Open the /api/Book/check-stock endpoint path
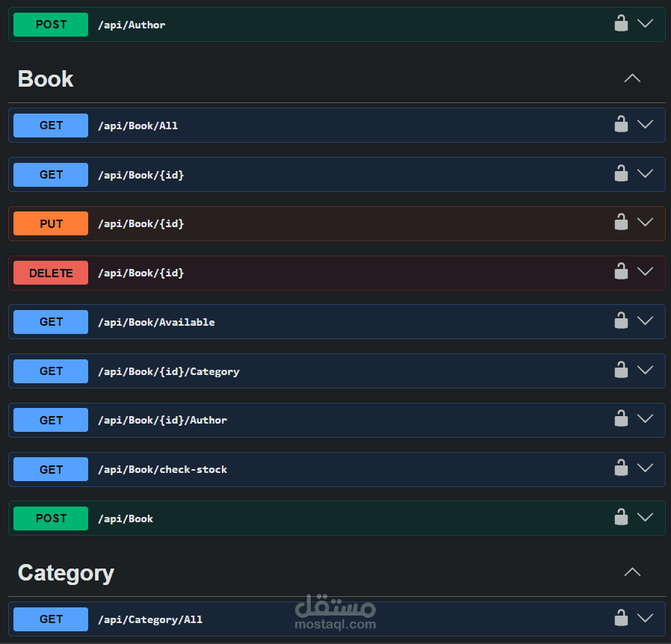Viewport: 671px width, 644px height. click(163, 469)
